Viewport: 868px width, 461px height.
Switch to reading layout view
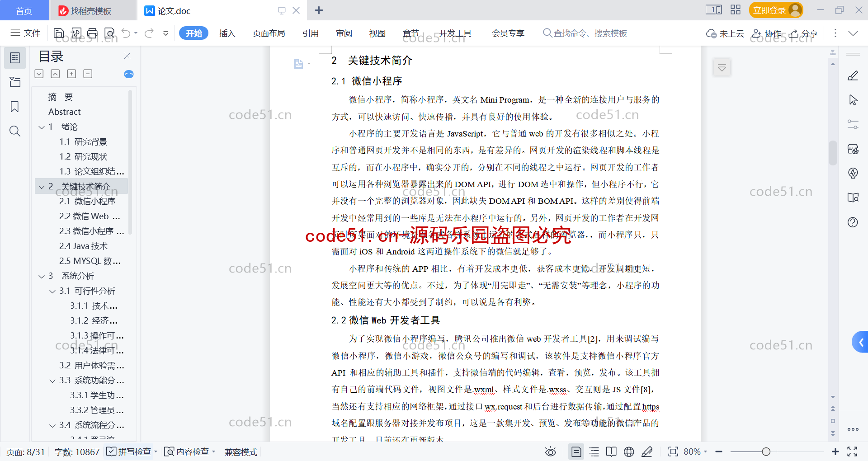click(611, 452)
